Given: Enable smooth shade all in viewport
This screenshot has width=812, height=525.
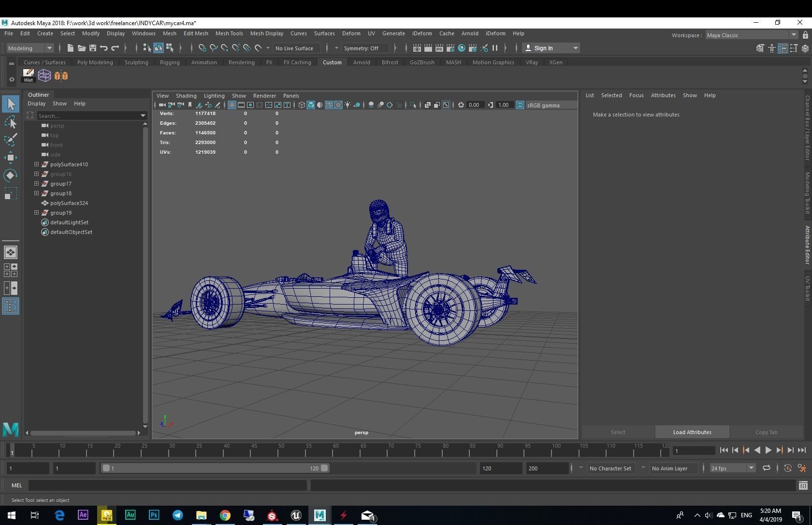Looking at the screenshot, I should coord(311,105).
